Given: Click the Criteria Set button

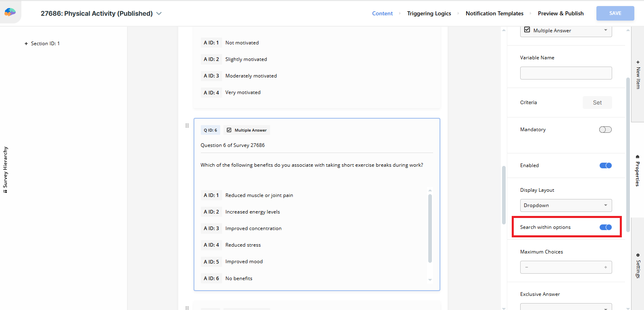Looking at the screenshot, I should [x=597, y=103].
